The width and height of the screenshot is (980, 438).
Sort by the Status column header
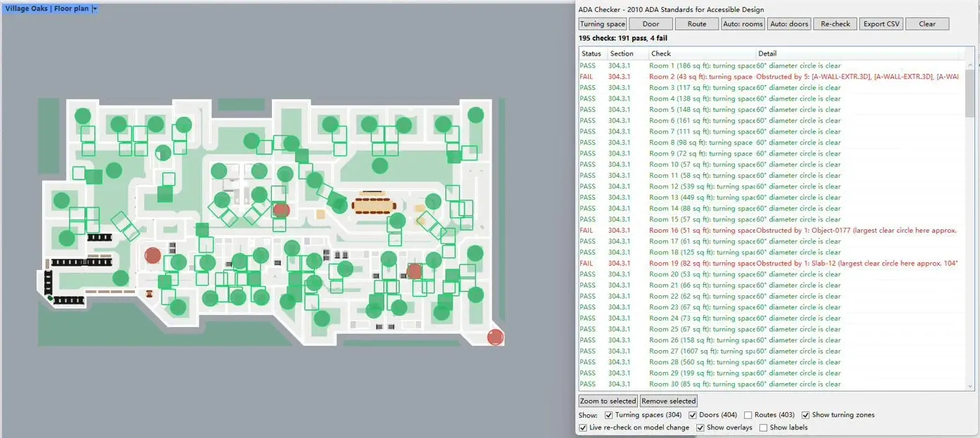(x=593, y=53)
